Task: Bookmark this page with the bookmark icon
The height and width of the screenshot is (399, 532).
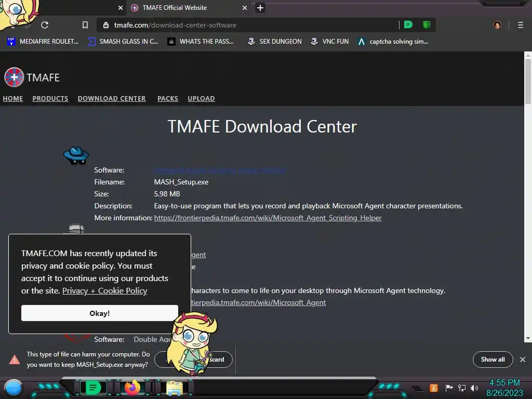Action: click(85, 25)
